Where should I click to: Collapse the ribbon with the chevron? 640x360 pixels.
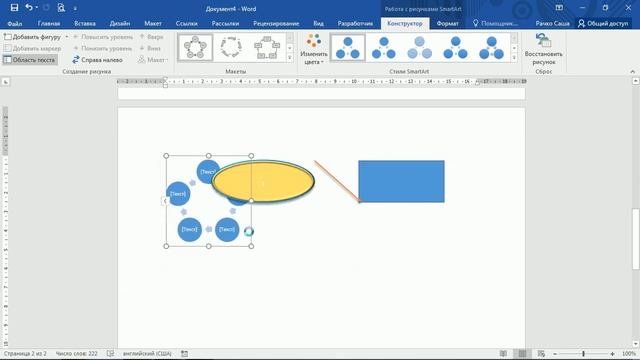tap(632, 71)
